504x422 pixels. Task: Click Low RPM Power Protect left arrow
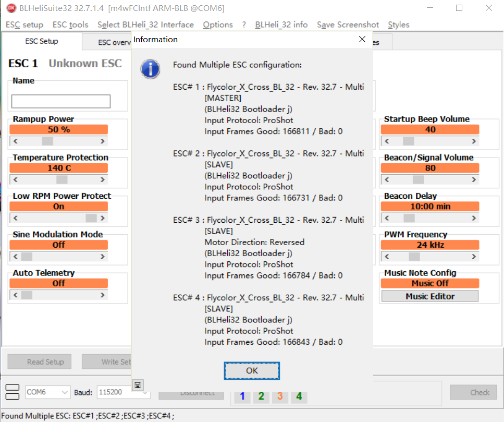pos(16,218)
